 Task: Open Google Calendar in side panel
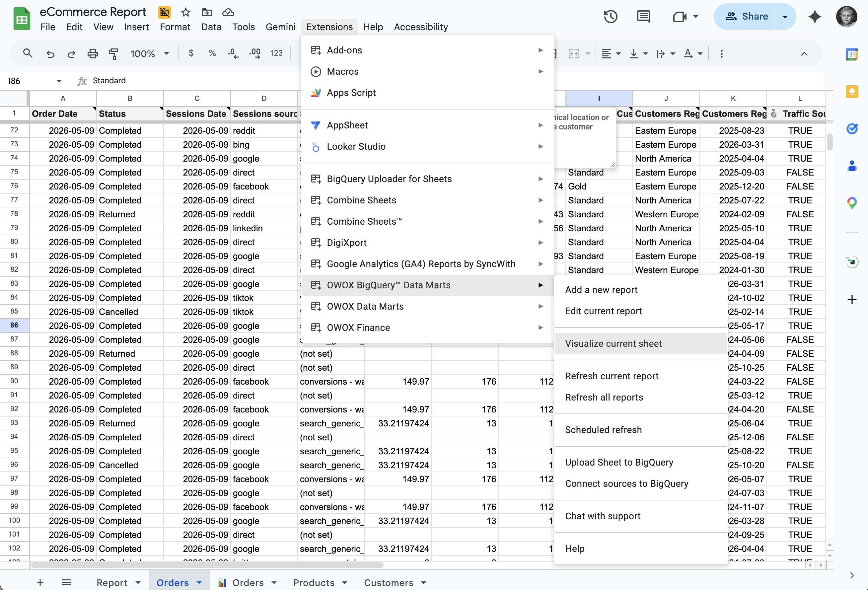click(851, 54)
